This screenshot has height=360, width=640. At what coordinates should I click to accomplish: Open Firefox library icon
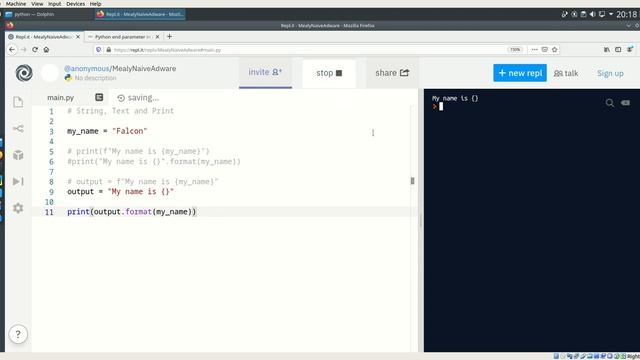pos(607,49)
